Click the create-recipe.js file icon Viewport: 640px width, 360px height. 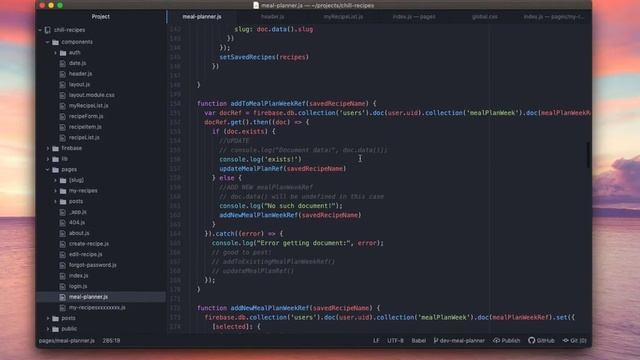(x=62, y=244)
